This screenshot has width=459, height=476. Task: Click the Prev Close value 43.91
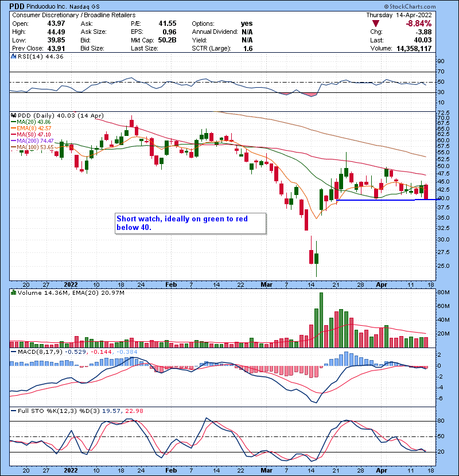coord(56,48)
